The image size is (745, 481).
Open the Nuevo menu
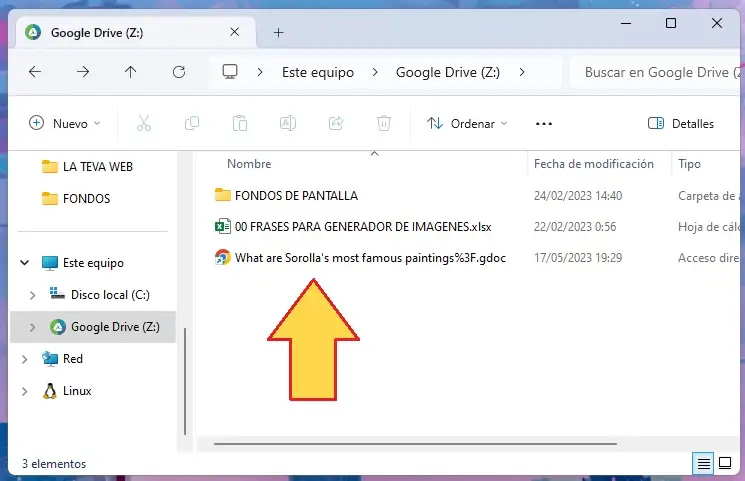coord(65,124)
